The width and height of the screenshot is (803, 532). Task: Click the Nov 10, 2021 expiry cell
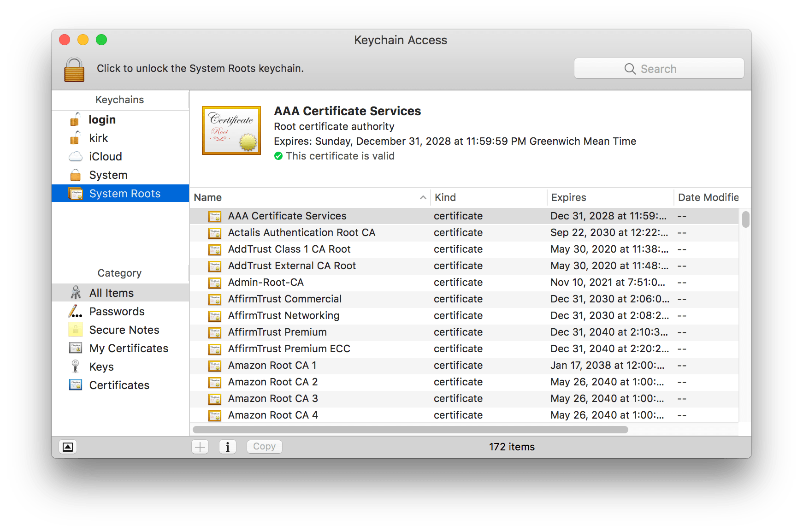608,283
